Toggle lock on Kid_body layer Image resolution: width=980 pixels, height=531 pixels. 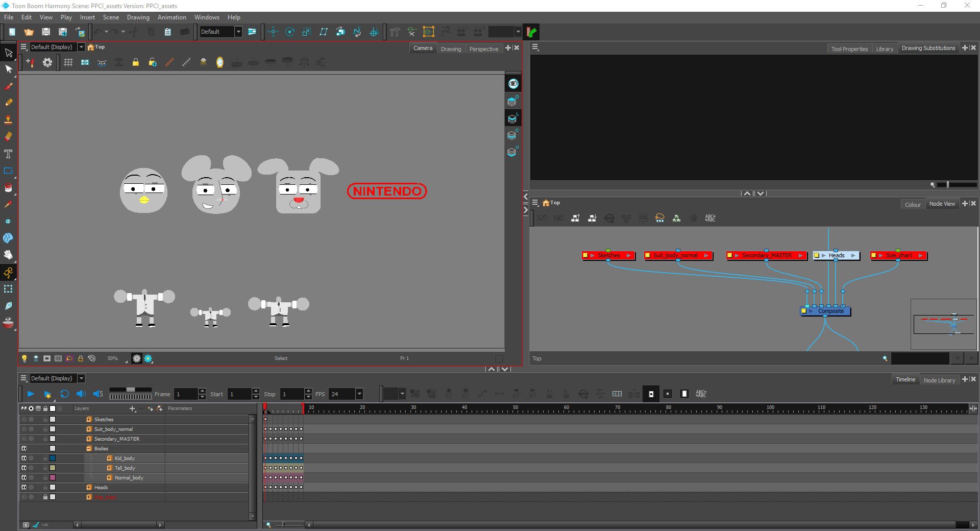pos(45,458)
